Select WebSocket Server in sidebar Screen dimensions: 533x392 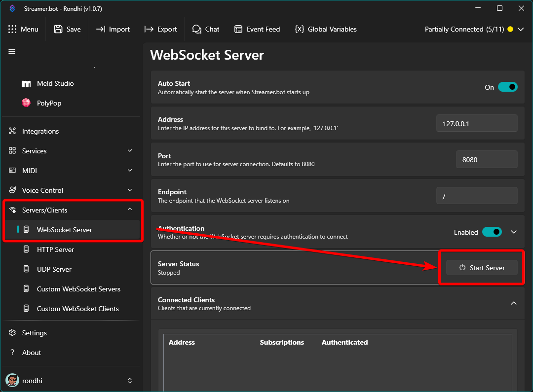tap(73, 230)
